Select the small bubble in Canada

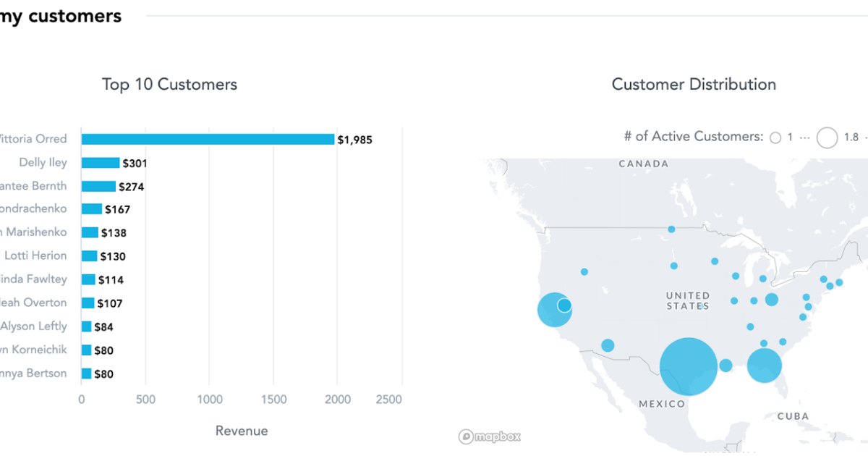pos(671,229)
